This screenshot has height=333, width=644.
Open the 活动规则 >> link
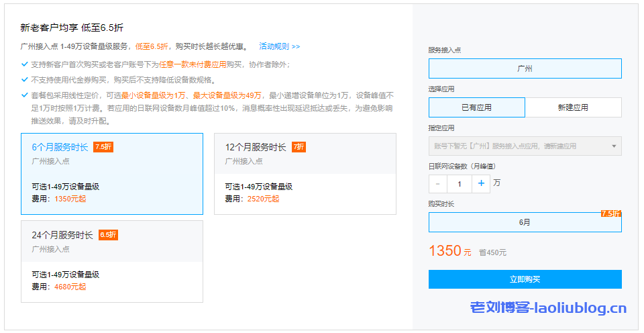coord(279,46)
